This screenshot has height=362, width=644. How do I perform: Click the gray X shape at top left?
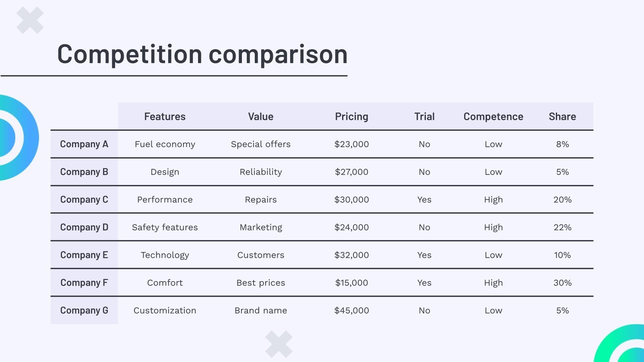point(30,20)
